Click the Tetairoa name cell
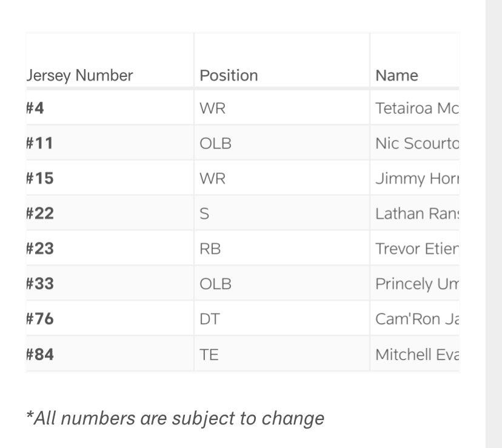Screen dimensions: 502x448 (x=415, y=107)
